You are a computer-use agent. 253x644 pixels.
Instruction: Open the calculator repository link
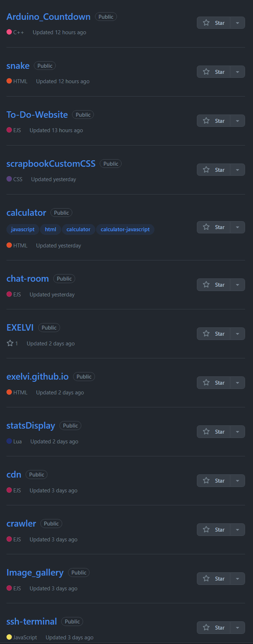26,213
